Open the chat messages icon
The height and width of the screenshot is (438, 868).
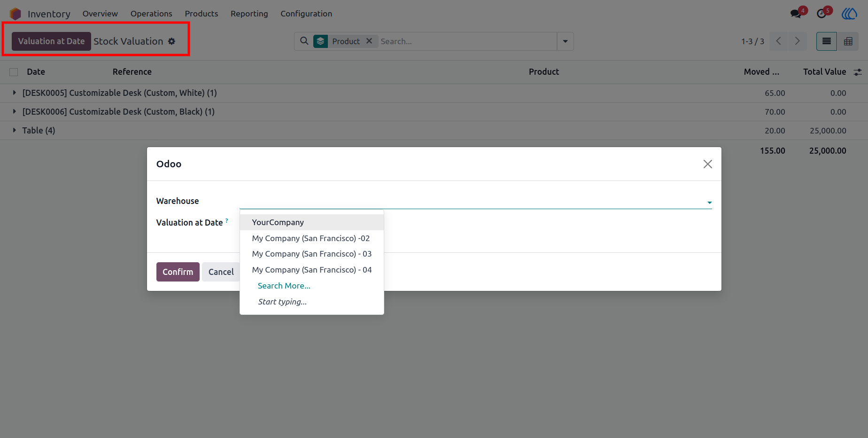(796, 14)
